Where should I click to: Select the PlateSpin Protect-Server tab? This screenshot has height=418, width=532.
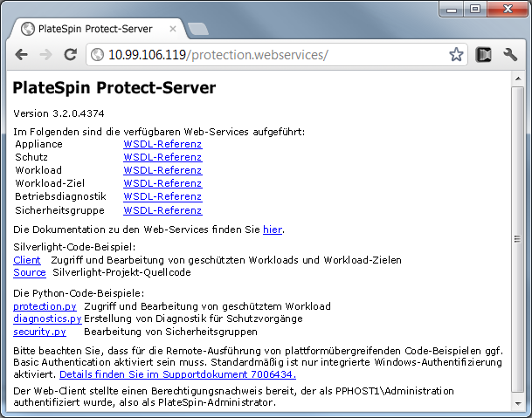point(95,29)
